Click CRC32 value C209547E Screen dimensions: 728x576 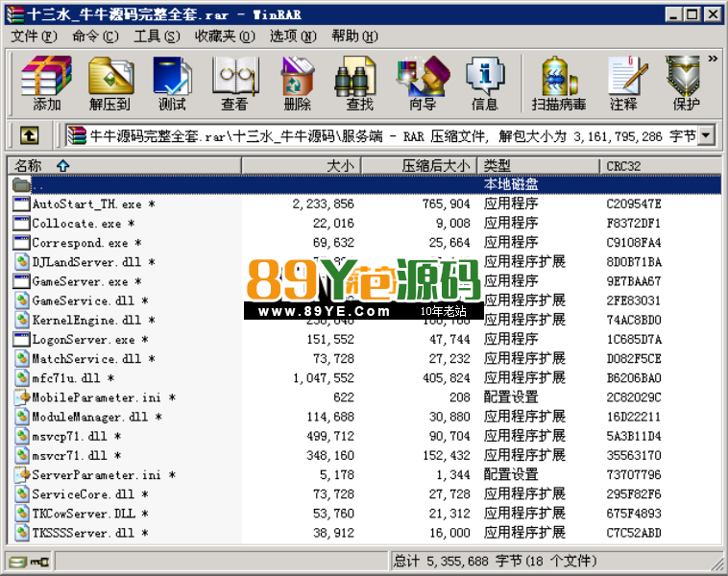point(634,204)
